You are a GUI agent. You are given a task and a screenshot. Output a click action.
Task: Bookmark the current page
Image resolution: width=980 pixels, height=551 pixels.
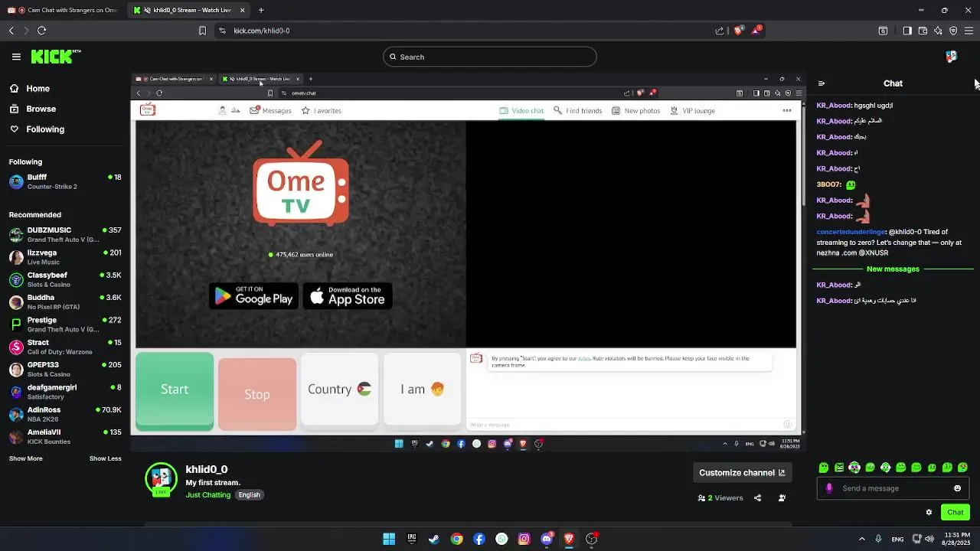tap(202, 31)
